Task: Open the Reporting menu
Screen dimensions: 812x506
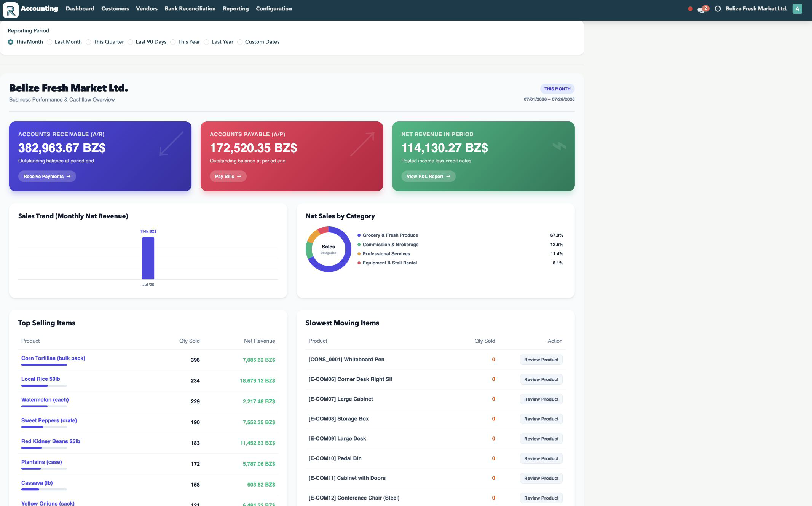Action: [x=236, y=9]
